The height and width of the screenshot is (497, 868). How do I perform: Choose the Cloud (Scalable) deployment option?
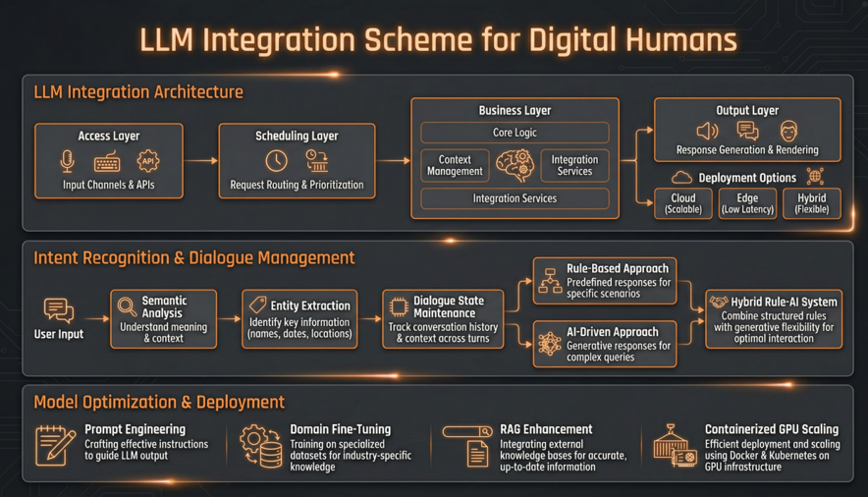tap(682, 203)
